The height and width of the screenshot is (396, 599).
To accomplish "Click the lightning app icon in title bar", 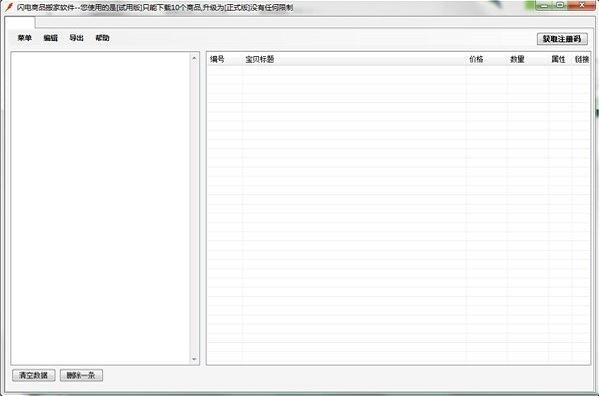I will (8, 7).
